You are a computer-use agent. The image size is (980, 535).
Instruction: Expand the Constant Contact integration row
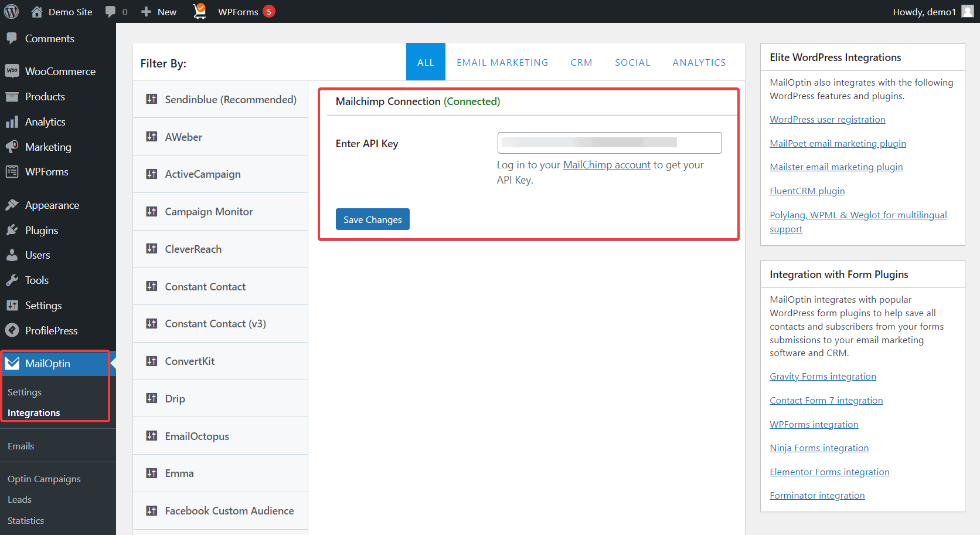coord(220,286)
